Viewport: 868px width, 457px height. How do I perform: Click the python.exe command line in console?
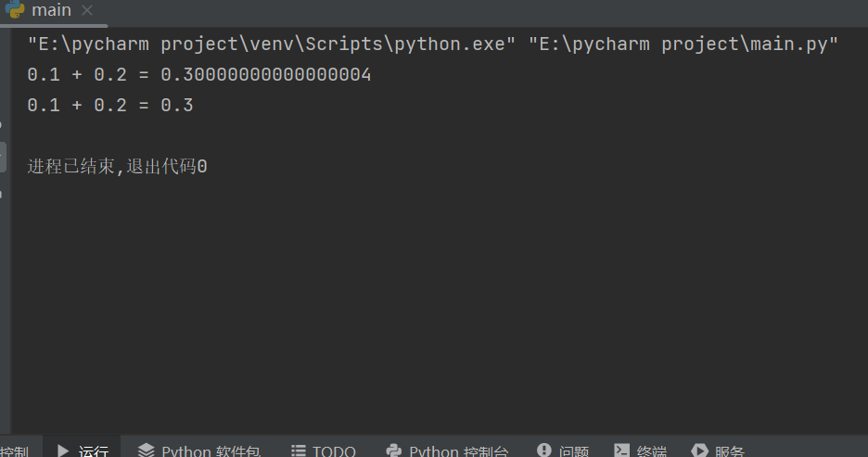tap(432, 44)
